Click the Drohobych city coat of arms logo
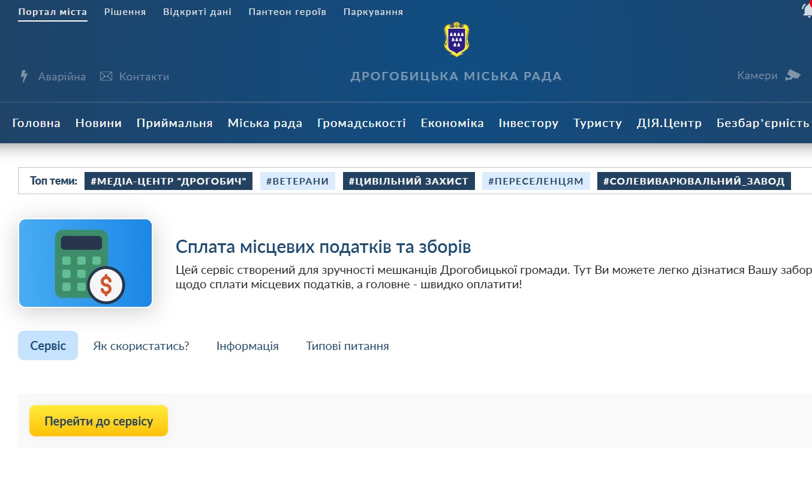The width and height of the screenshot is (812, 504). click(x=456, y=39)
